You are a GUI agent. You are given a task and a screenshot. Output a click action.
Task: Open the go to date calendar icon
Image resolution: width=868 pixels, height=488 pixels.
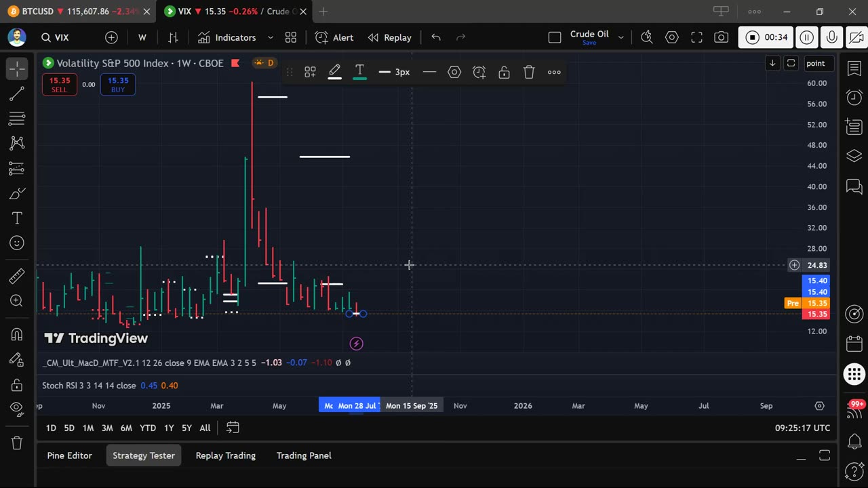click(x=233, y=428)
